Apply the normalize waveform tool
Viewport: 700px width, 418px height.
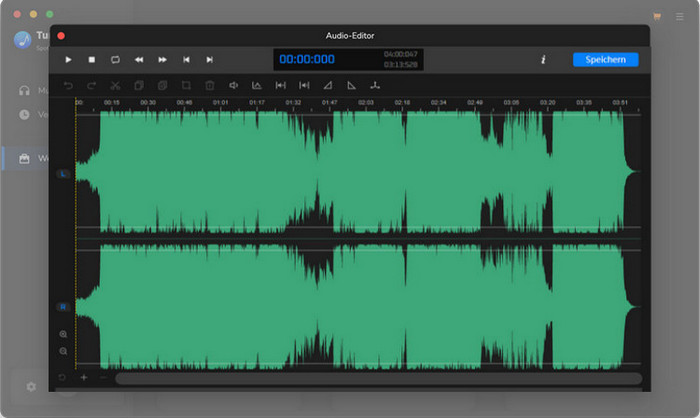[x=257, y=85]
